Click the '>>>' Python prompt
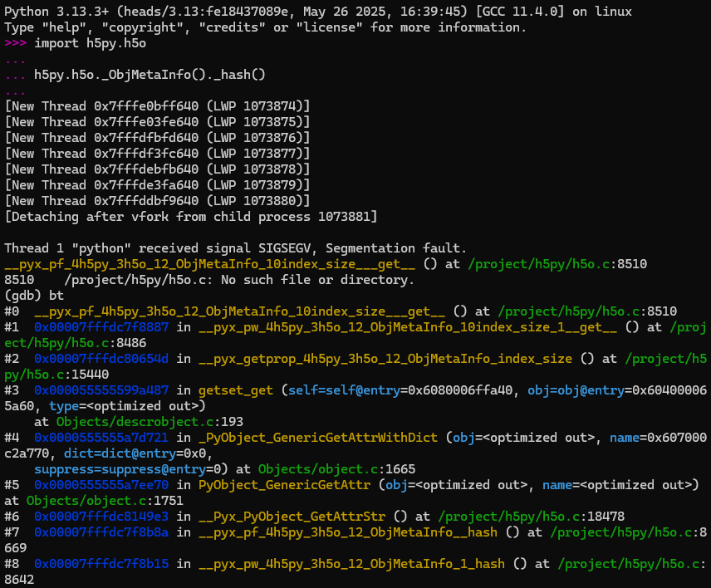 point(16,43)
